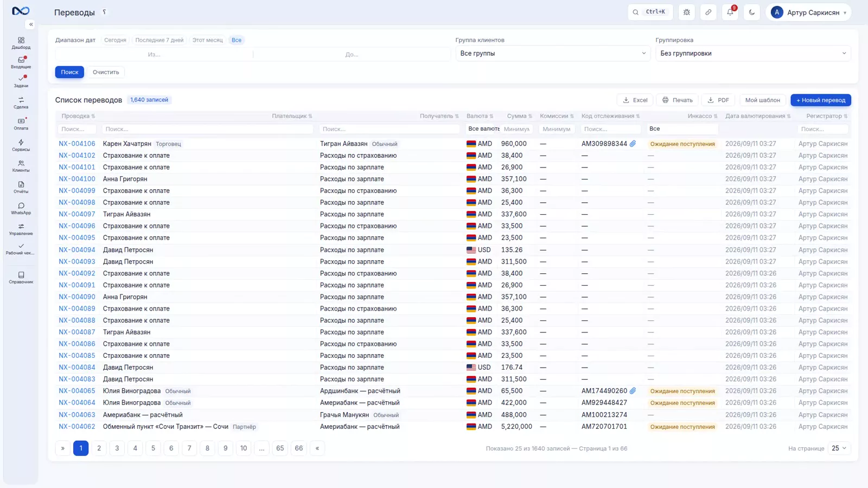Click the link icon in top bar
868x488 pixels.
pos(709,12)
